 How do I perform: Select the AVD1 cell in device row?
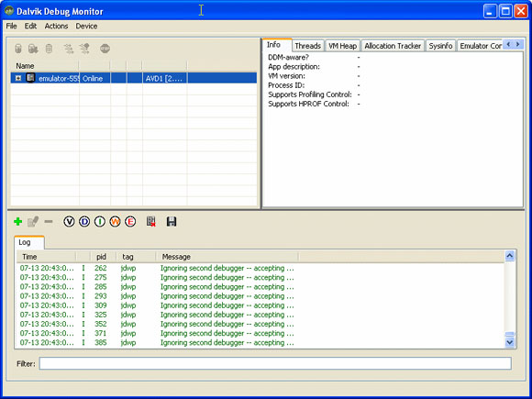(164, 78)
